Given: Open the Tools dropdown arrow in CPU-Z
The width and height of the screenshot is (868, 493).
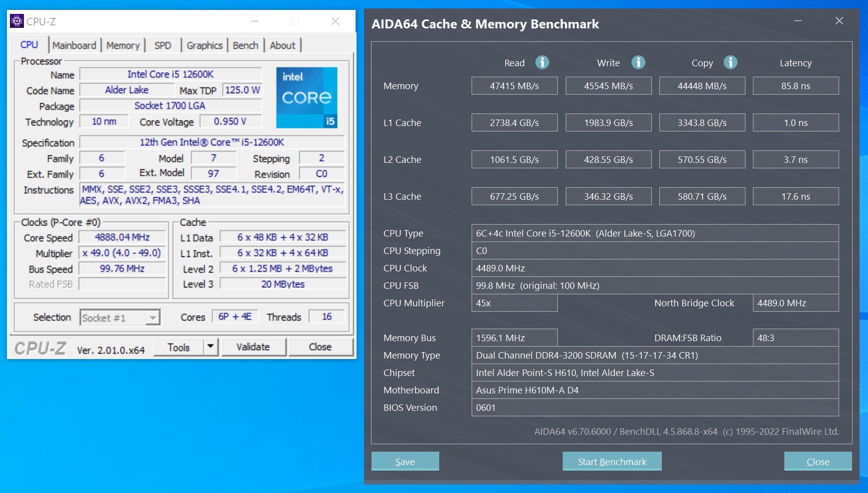Looking at the screenshot, I should point(211,347).
